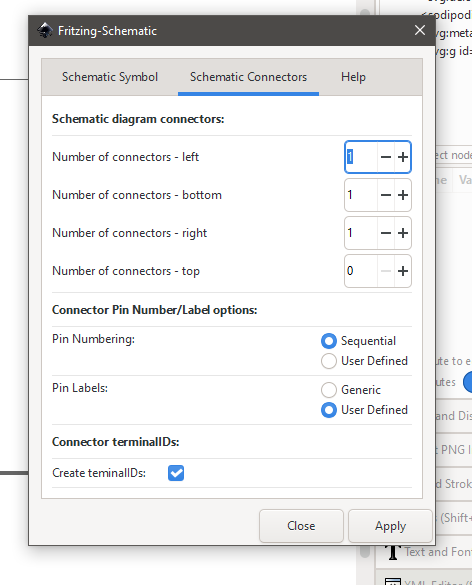The image size is (472, 585).
Task: Close the Fritzing-Schematic dialog with X
Action: pos(420,30)
